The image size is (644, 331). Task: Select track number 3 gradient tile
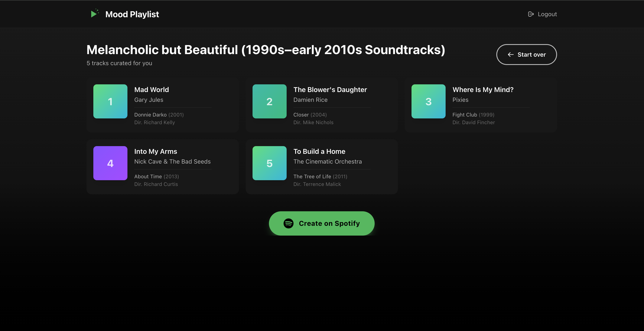(428, 101)
